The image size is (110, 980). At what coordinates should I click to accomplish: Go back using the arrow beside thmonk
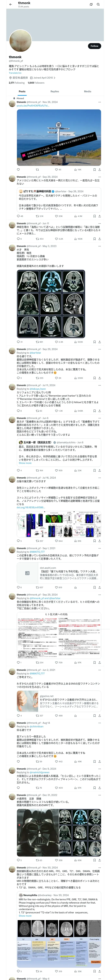pos(11,5)
